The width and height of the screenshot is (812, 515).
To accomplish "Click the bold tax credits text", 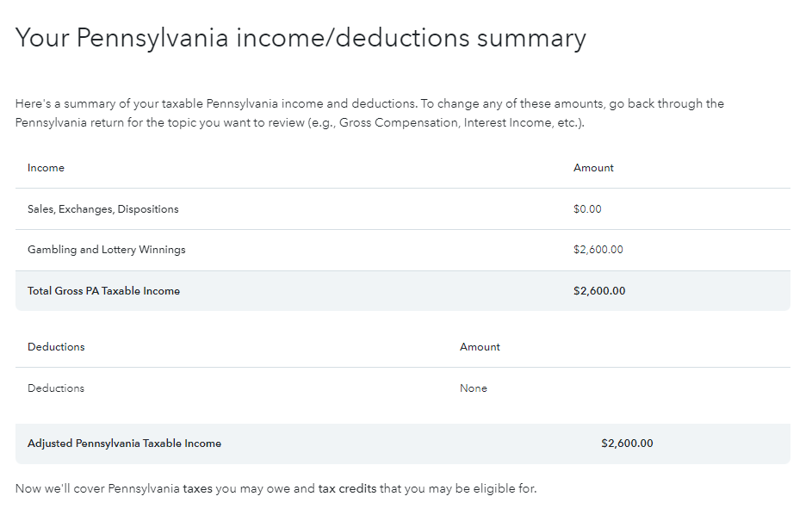I will pyautogui.click(x=347, y=488).
